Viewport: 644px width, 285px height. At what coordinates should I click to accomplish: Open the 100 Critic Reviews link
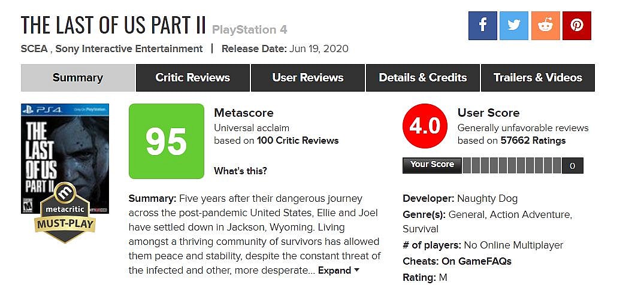(x=298, y=141)
